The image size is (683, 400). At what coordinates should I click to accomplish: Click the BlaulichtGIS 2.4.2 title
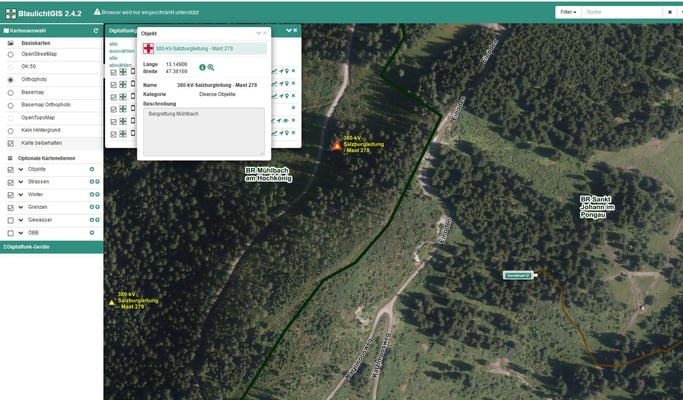[x=50, y=14]
